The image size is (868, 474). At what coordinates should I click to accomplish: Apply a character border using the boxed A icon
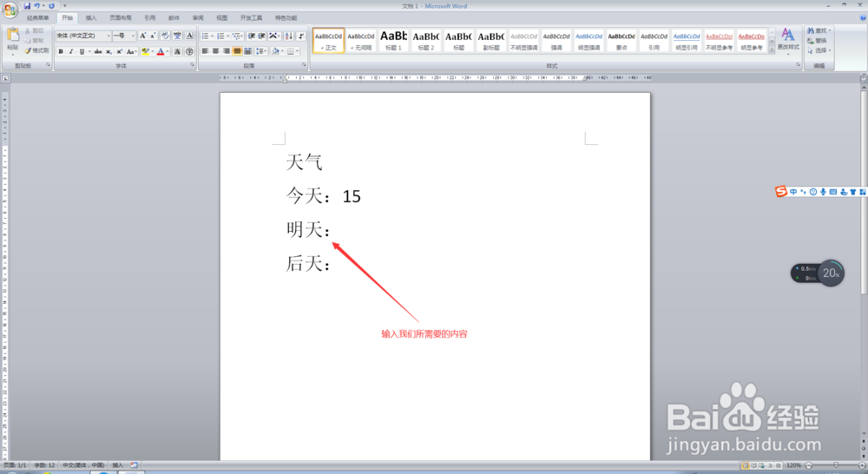pyautogui.click(x=190, y=36)
